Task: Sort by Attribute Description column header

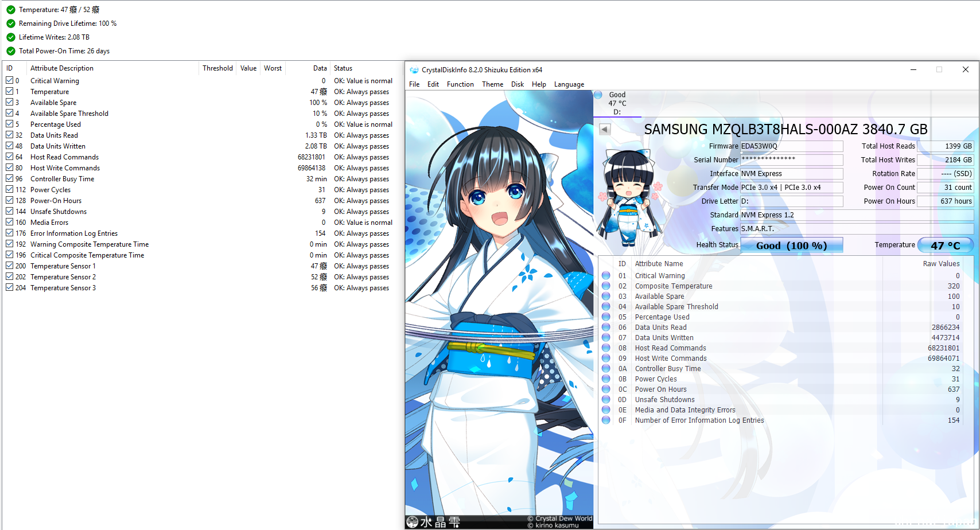Action: (62, 68)
